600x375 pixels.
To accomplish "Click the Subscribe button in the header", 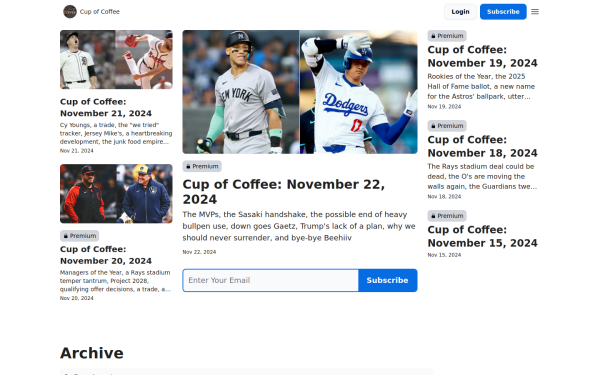I will pyautogui.click(x=503, y=12).
